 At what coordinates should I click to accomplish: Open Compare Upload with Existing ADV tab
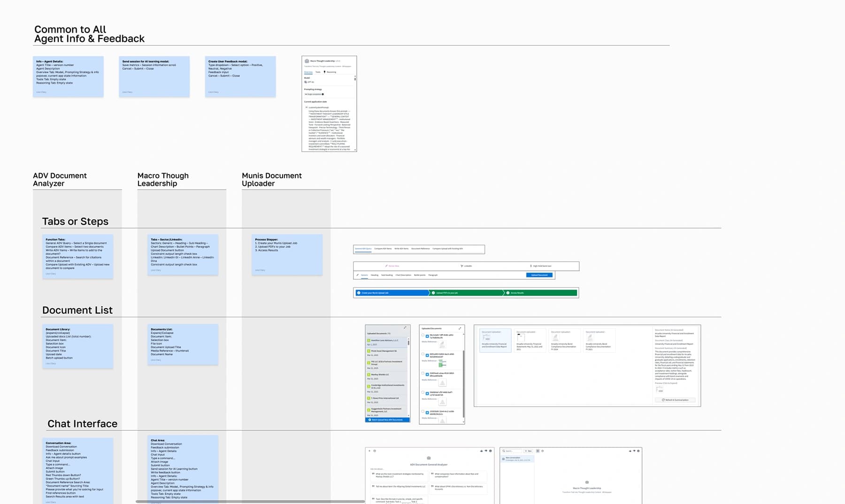(x=448, y=249)
